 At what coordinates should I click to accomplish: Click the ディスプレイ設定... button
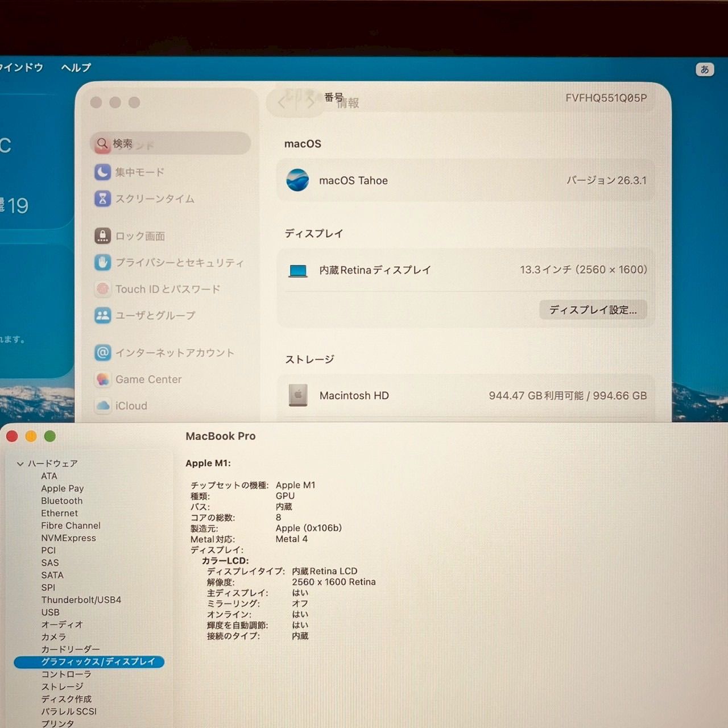tap(593, 310)
